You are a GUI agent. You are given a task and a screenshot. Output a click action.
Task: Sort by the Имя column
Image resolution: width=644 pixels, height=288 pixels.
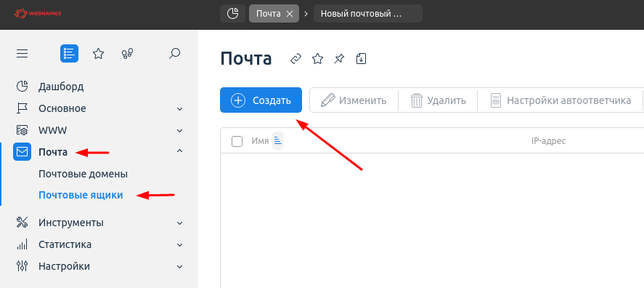tap(260, 141)
